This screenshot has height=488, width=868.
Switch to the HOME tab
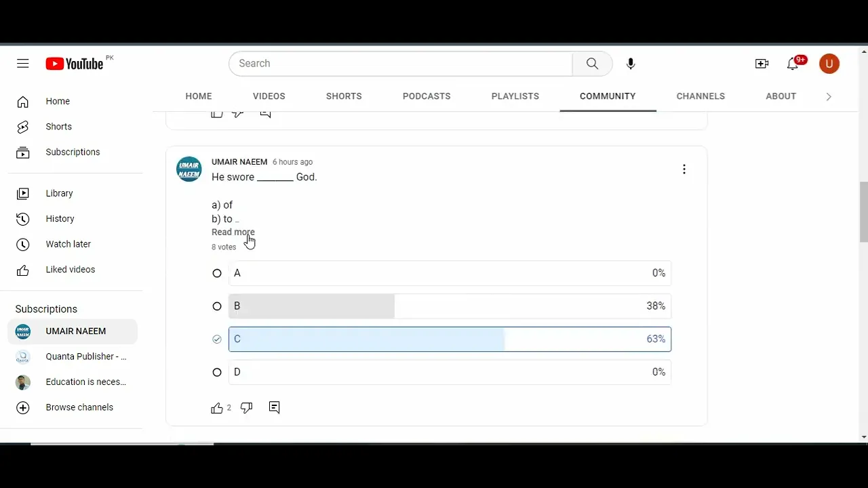199,96
